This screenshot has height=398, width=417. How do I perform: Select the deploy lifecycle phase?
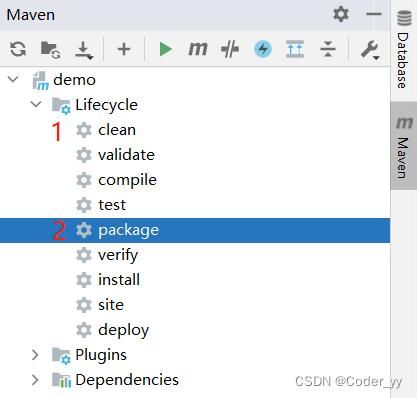123,330
